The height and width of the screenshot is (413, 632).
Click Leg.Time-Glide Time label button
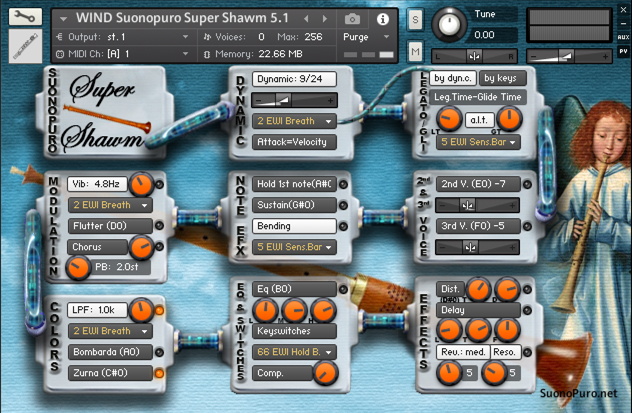[478, 97]
